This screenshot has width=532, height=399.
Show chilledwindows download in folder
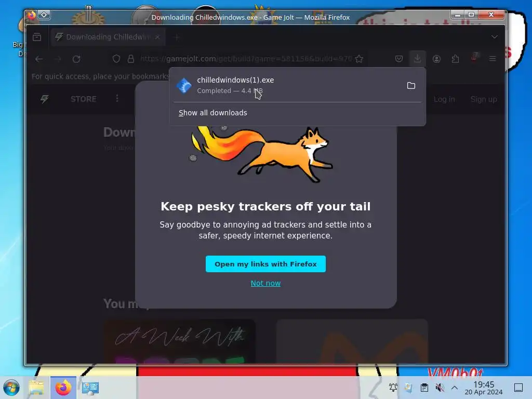[411, 86]
